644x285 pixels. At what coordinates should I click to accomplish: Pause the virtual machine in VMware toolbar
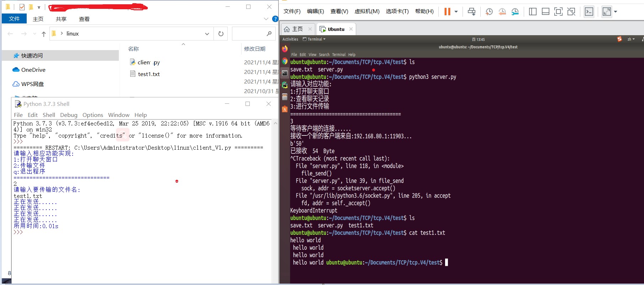coord(447,11)
